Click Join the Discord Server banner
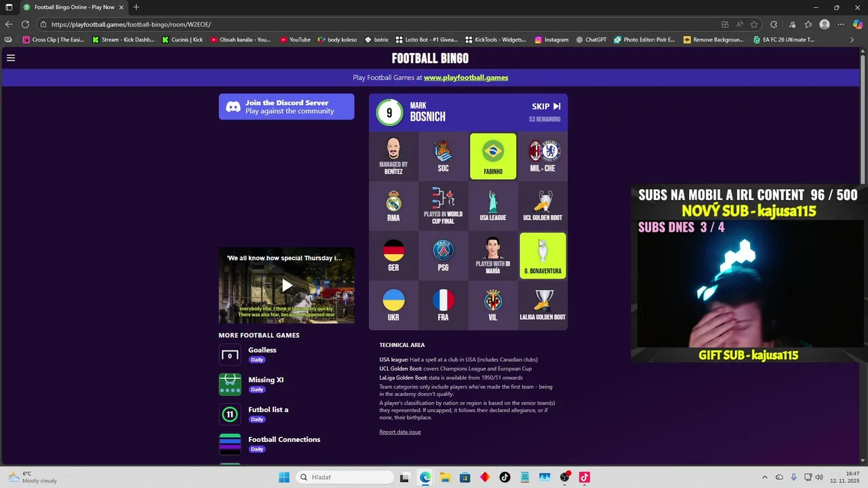The width and height of the screenshot is (868, 488). (286, 106)
